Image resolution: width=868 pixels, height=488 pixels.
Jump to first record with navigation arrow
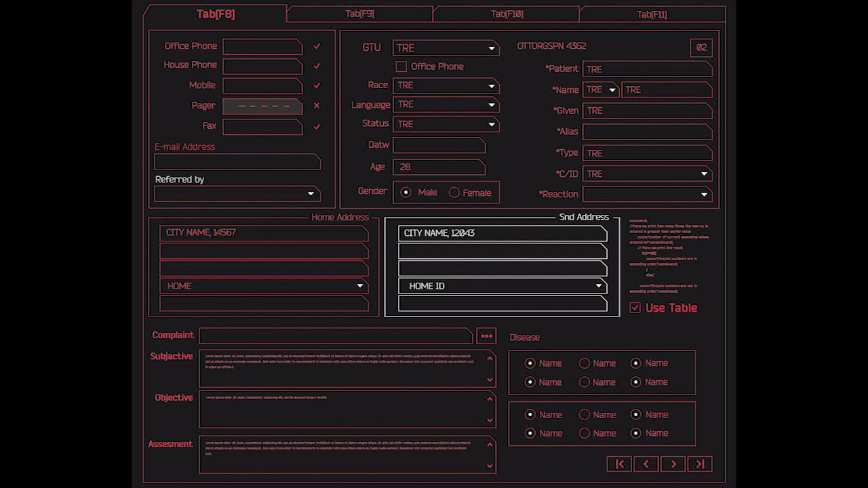click(619, 464)
